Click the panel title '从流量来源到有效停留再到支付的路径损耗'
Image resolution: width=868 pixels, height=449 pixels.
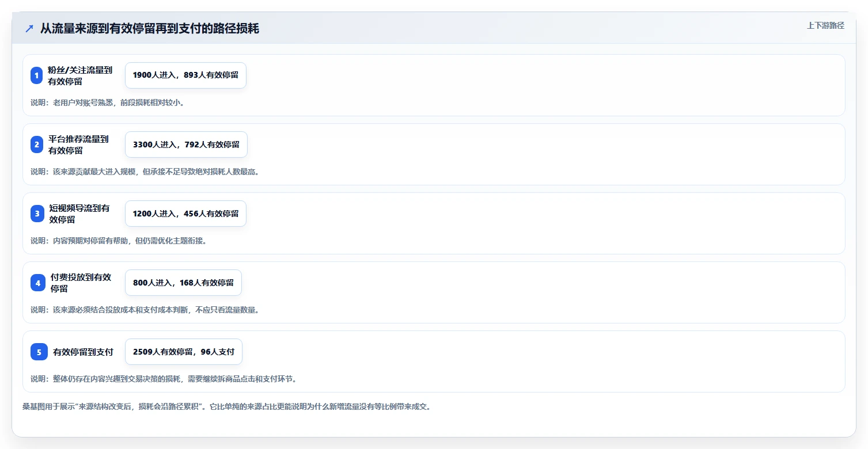tap(150, 28)
